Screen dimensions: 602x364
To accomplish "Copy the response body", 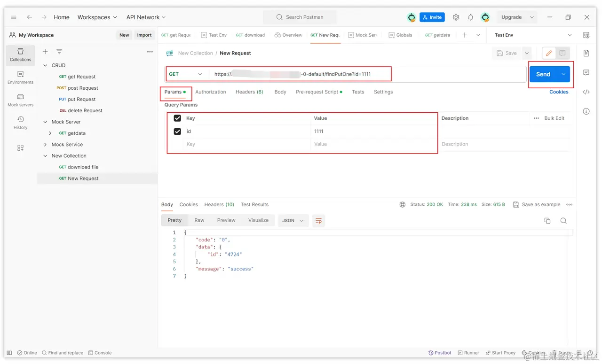I will coord(547,221).
